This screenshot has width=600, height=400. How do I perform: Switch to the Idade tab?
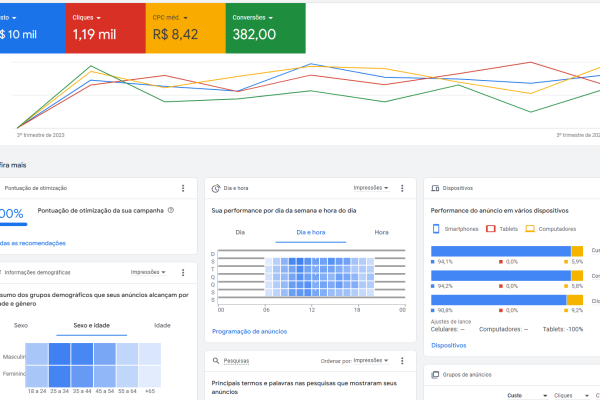click(x=162, y=325)
